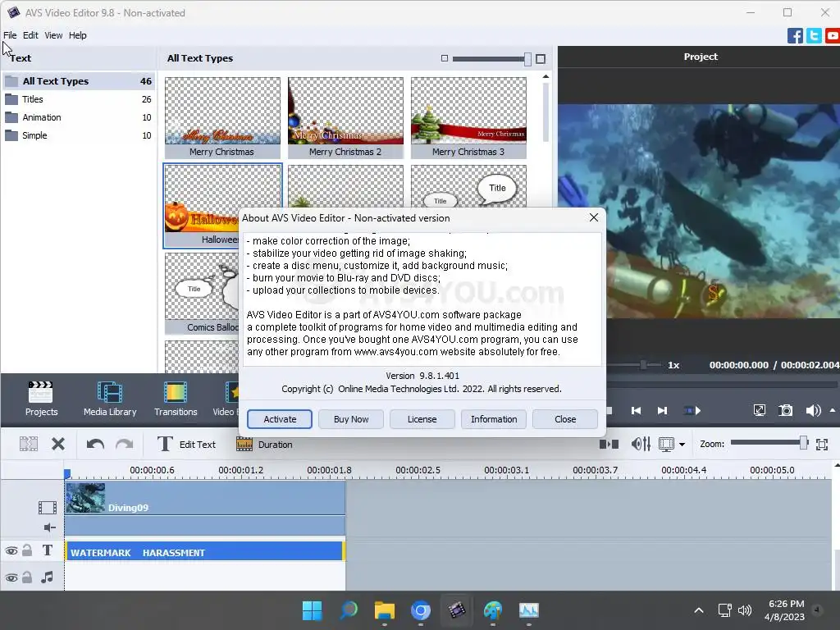Toggle visibility of the text track
Screen dimensions: 840x630
[11, 550]
